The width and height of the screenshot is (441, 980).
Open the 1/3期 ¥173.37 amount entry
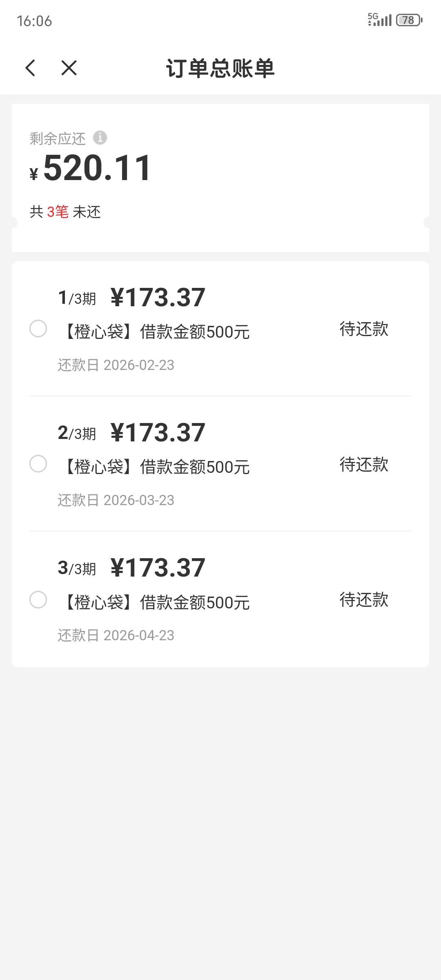click(x=157, y=297)
